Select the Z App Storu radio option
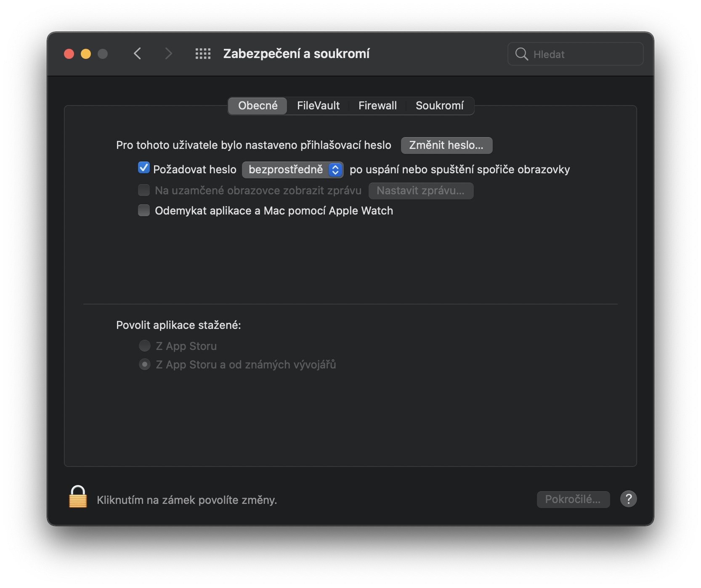Viewport: 701px width, 588px height. click(x=145, y=346)
